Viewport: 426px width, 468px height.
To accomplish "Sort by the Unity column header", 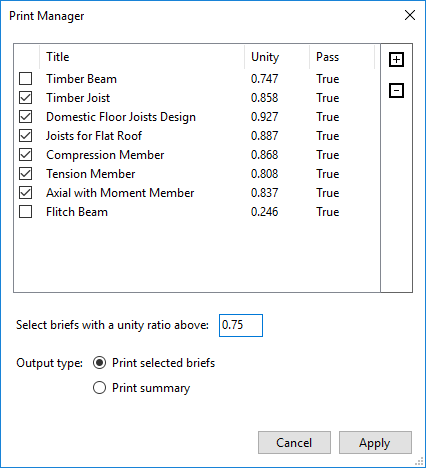I will click(x=277, y=57).
